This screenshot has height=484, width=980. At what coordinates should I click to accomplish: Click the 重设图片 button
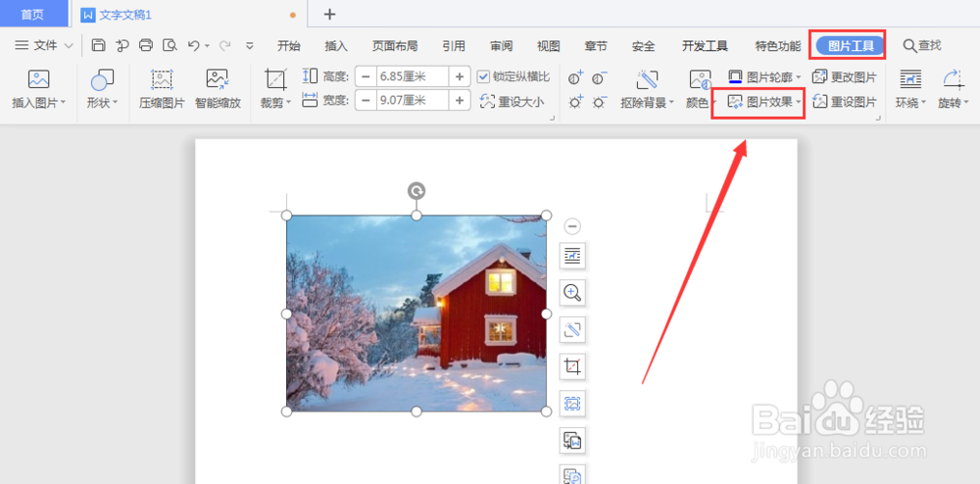[845, 101]
